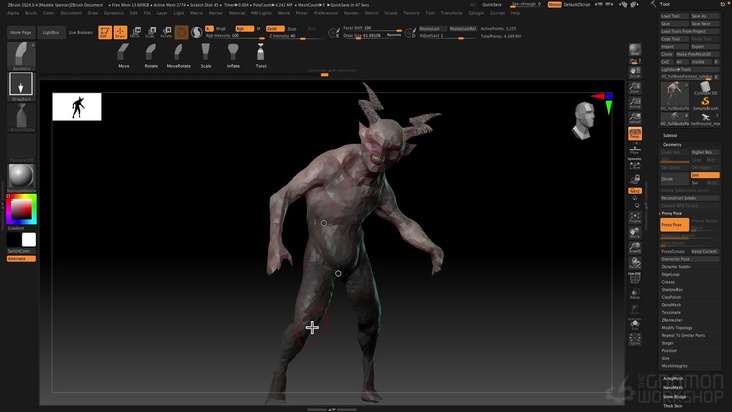Expand the Subtool section
Viewport: 732px width, 412px height.
670,135
